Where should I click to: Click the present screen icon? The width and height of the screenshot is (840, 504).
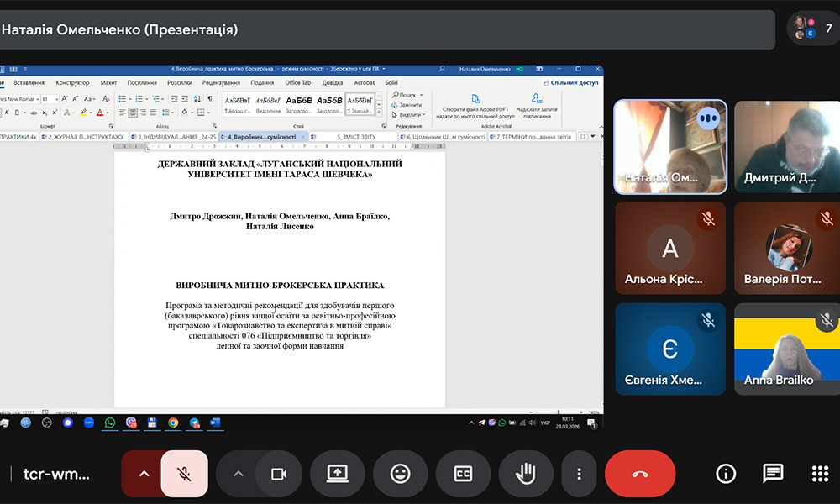coord(337,474)
